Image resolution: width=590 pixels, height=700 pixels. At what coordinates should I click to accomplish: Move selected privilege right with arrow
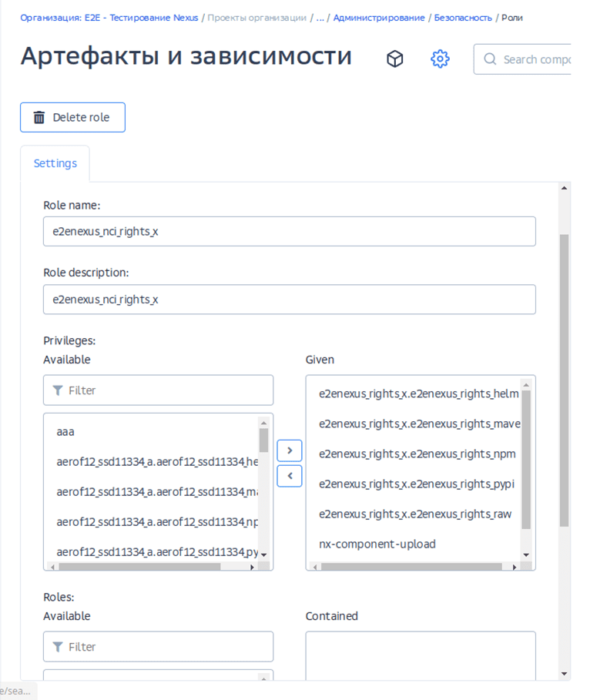pyautogui.click(x=290, y=450)
